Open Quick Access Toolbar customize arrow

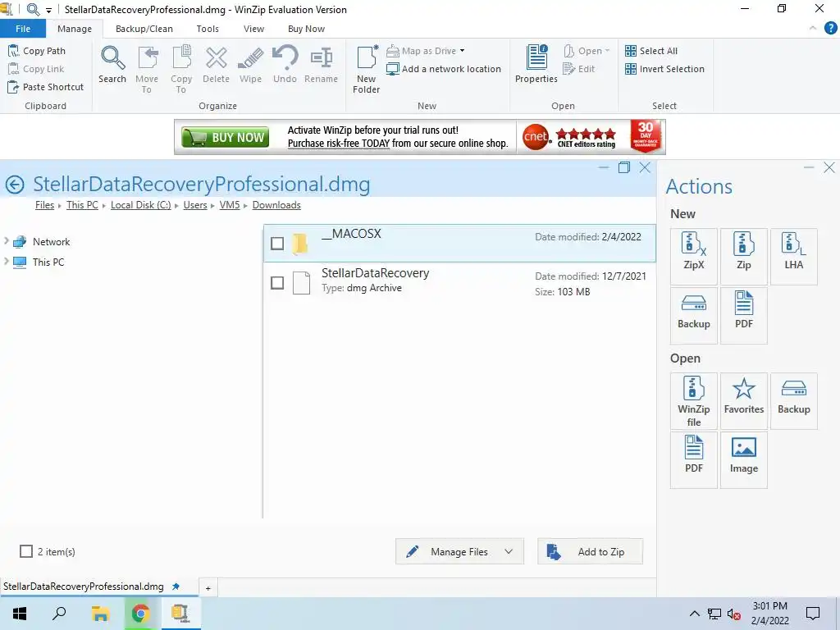pos(48,10)
